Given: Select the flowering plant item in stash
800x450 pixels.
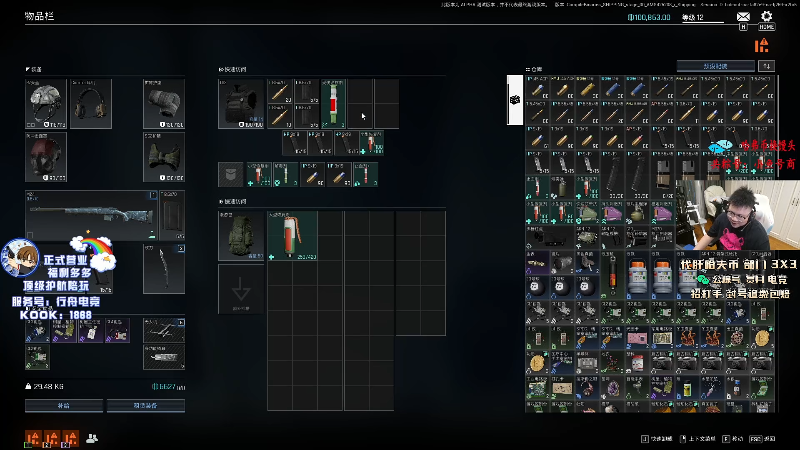Looking at the screenshot, I should pyautogui.click(x=612, y=363).
